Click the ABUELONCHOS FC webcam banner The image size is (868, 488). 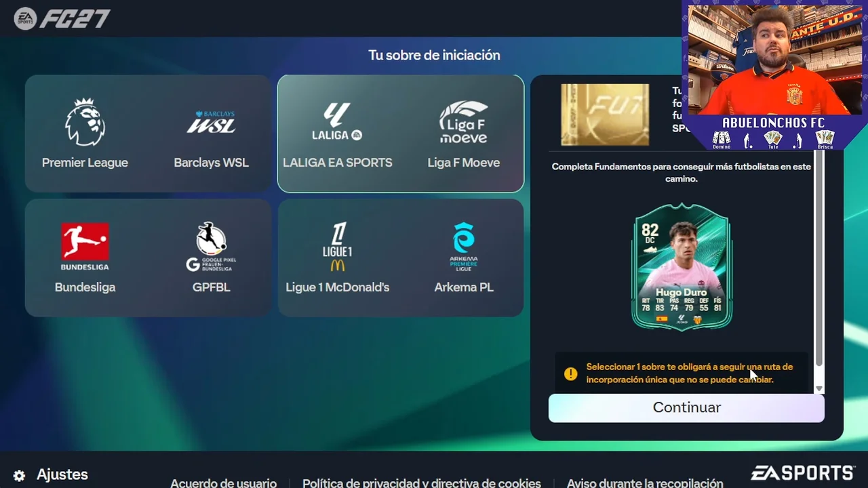click(x=774, y=123)
